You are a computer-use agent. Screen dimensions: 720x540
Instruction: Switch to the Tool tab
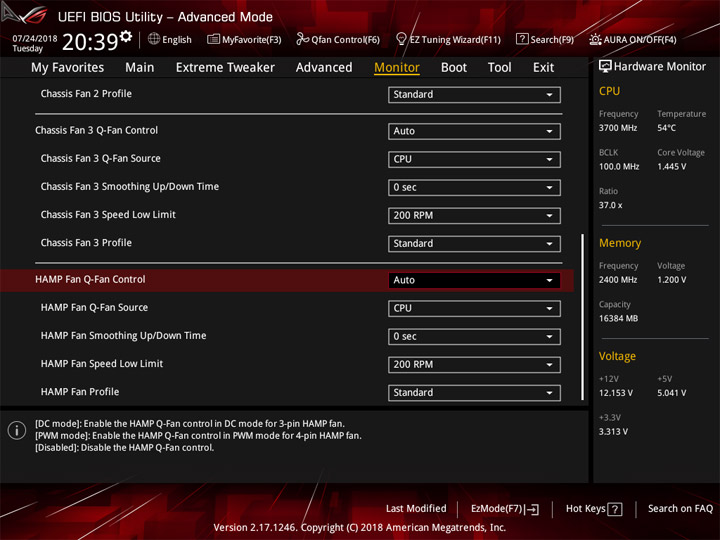[x=500, y=68]
